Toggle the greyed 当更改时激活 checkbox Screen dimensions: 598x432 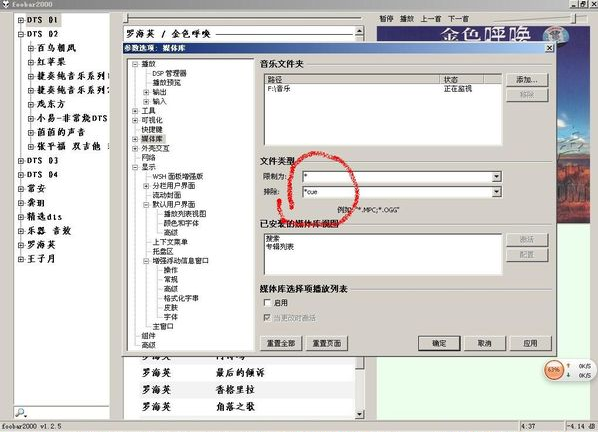click(267, 317)
